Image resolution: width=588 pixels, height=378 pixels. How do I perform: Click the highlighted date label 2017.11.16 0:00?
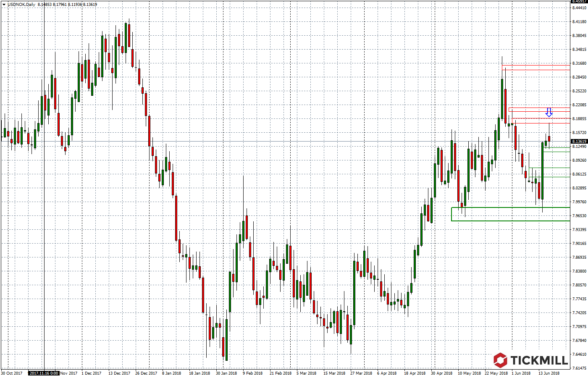point(44,373)
